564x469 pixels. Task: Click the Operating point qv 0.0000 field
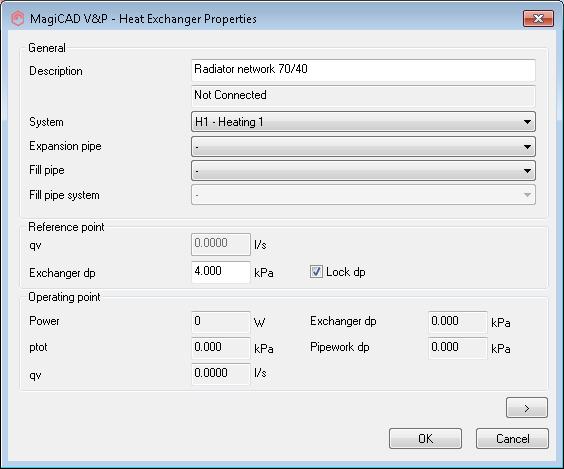220,374
